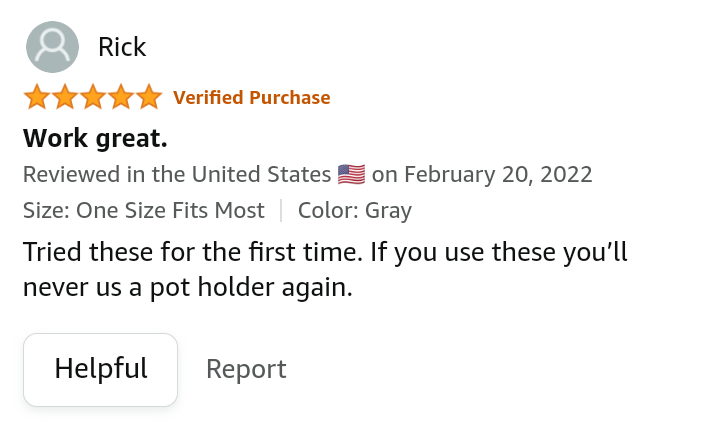The width and height of the screenshot is (718, 421).
Task: Click the "Color: Gray" attribute
Action: click(355, 211)
